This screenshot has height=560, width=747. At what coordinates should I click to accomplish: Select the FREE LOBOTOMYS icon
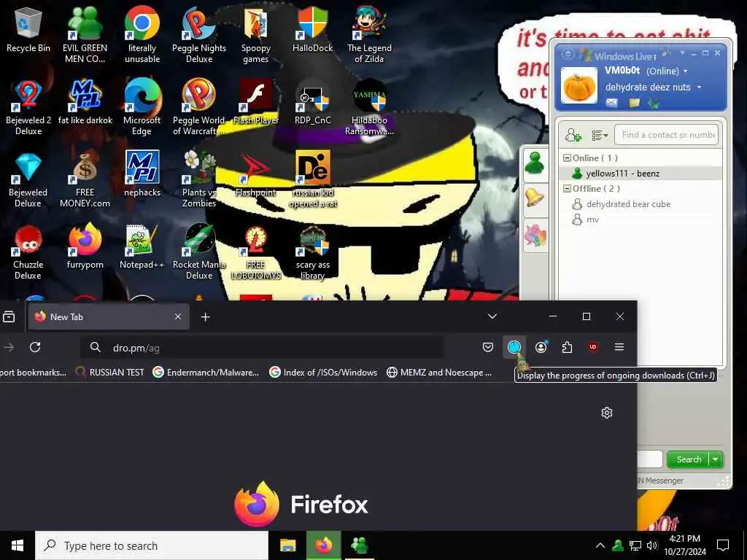point(256,252)
